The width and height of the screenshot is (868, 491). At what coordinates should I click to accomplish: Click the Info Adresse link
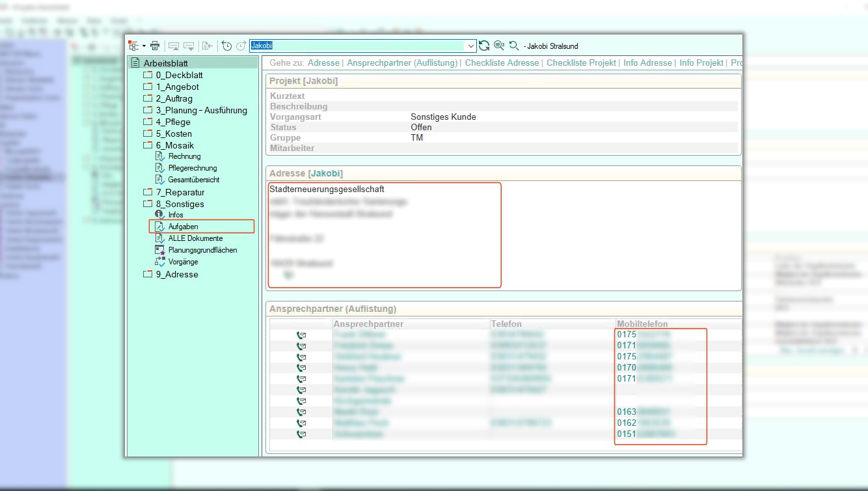point(647,63)
